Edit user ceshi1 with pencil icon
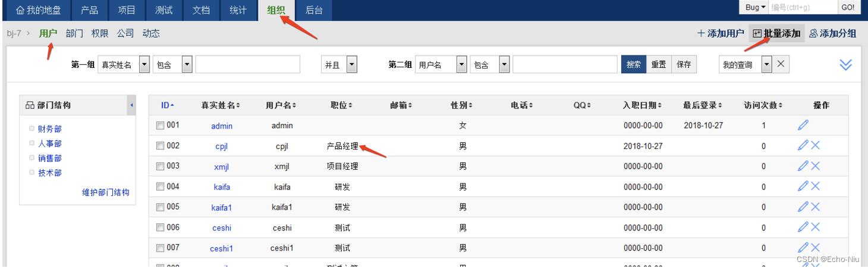Viewport: 868px width, 268px height. (803, 248)
